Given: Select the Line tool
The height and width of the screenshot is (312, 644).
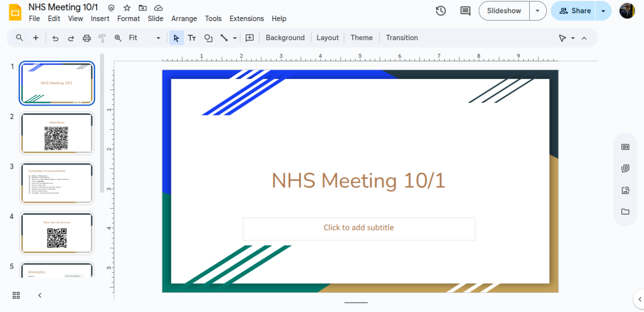Looking at the screenshot, I should [224, 38].
